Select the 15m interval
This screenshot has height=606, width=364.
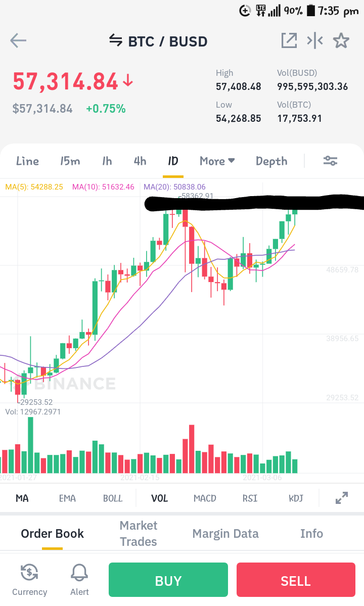[x=70, y=161]
